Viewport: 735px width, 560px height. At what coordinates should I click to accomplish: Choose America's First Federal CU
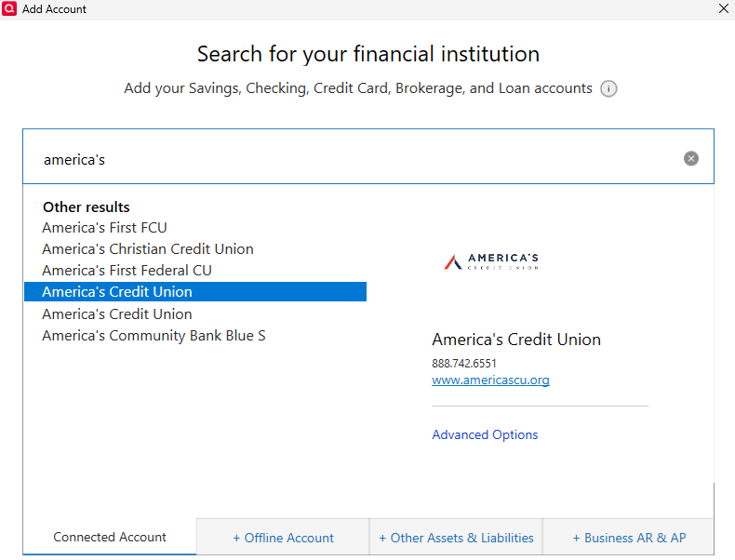pos(127,270)
